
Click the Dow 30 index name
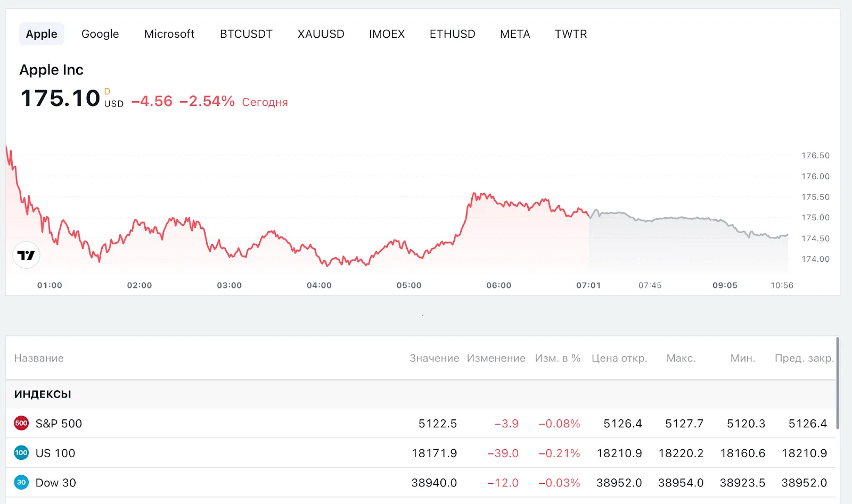coord(56,483)
